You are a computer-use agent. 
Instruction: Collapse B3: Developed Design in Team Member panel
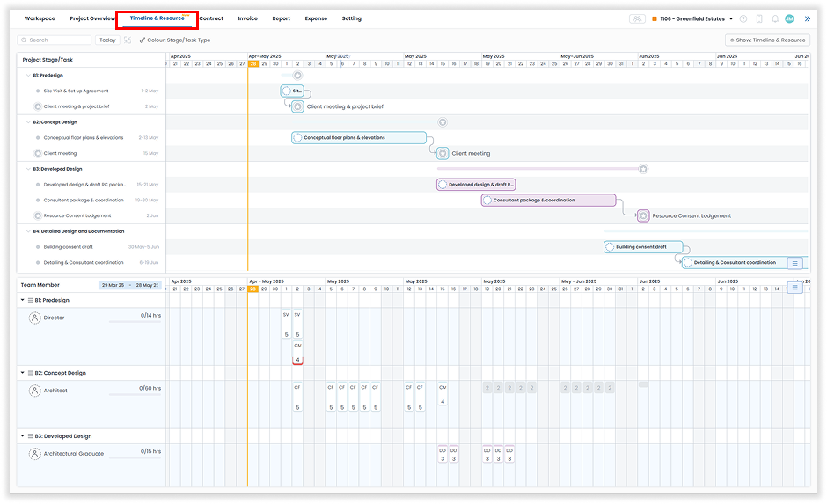click(x=23, y=436)
